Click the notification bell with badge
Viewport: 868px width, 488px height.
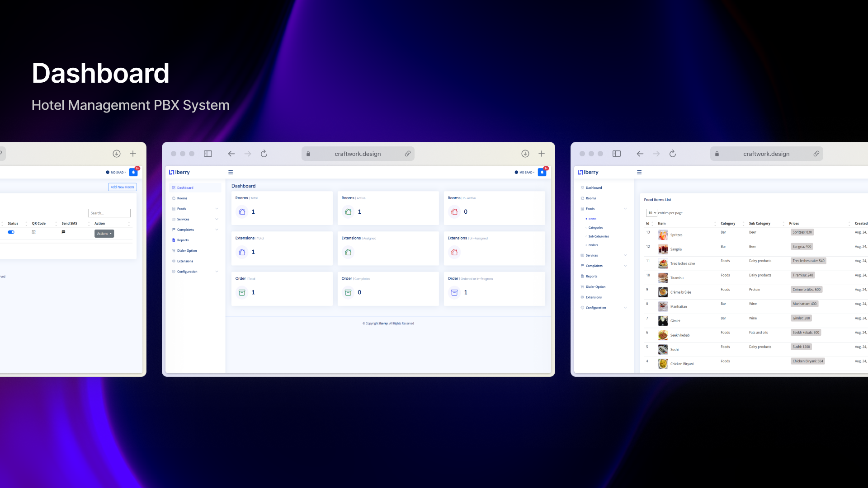pyautogui.click(x=542, y=172)
